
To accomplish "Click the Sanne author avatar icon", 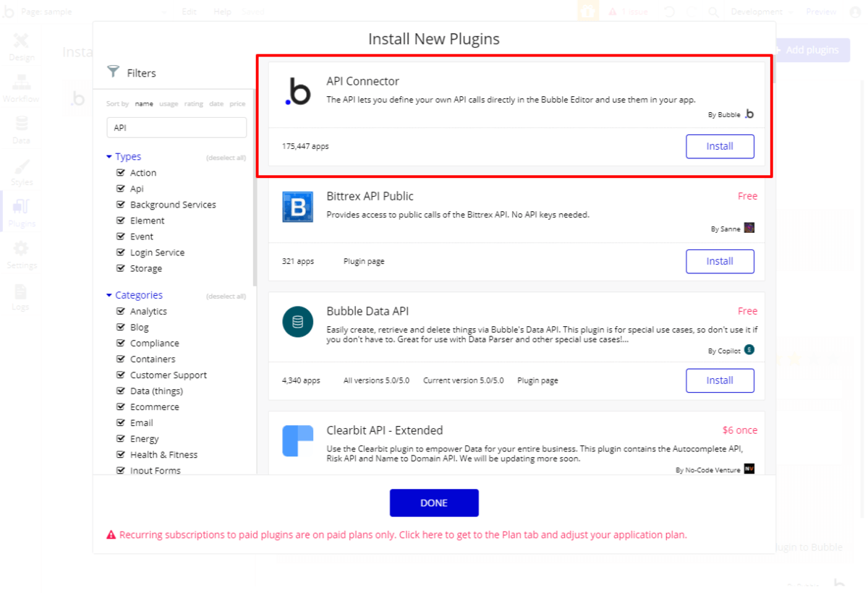I will (749, 228).
